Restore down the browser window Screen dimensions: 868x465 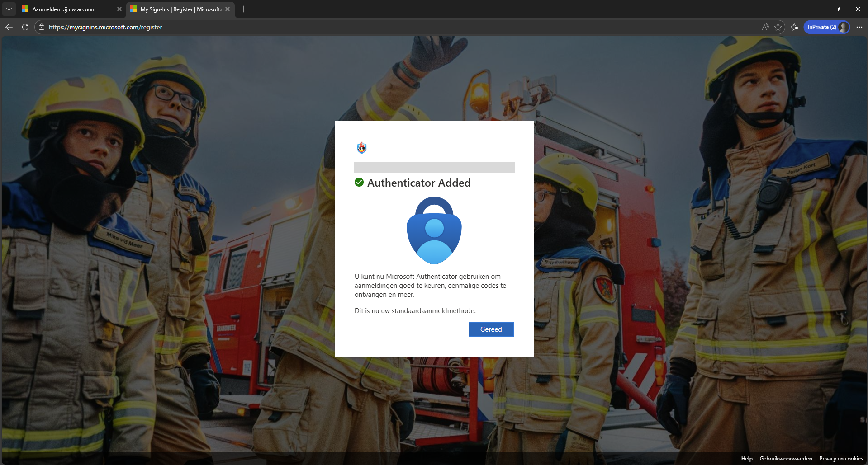[837, 9]
